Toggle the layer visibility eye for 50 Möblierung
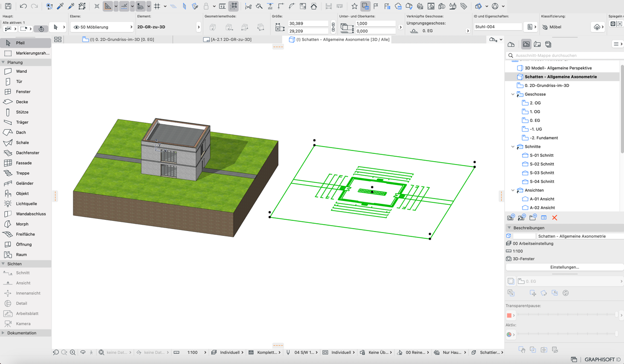Screen dimensions: 624x364 point(76,27)
